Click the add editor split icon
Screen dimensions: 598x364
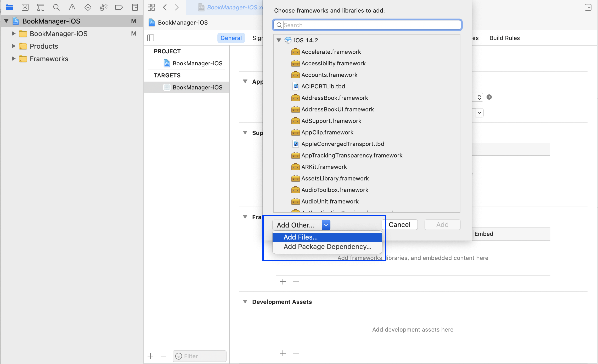[x=588, y=7]
